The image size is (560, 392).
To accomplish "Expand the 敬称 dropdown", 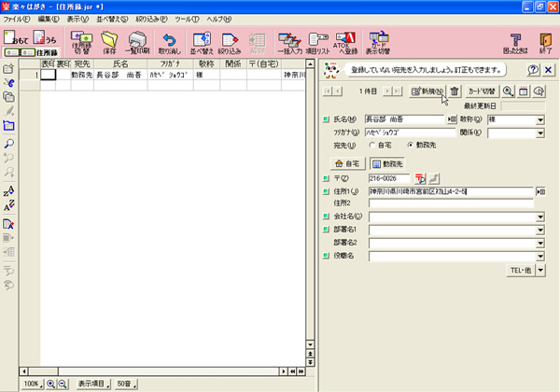I will click(x=539, y=119).
